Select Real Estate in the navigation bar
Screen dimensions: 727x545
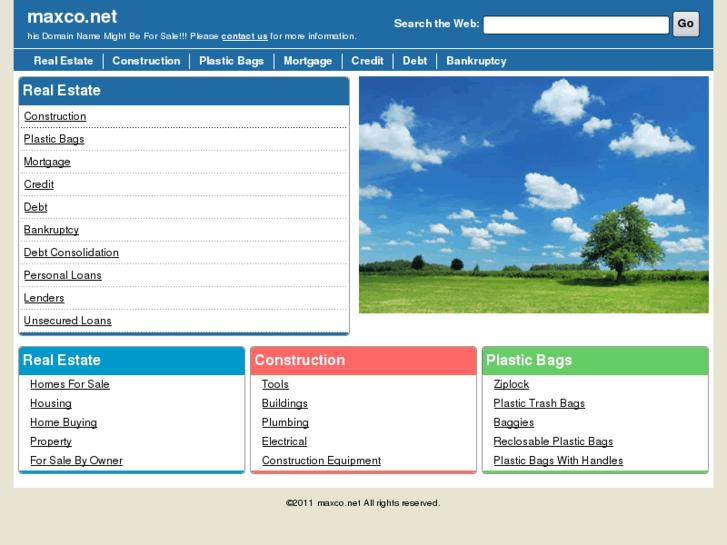(64, 61)
